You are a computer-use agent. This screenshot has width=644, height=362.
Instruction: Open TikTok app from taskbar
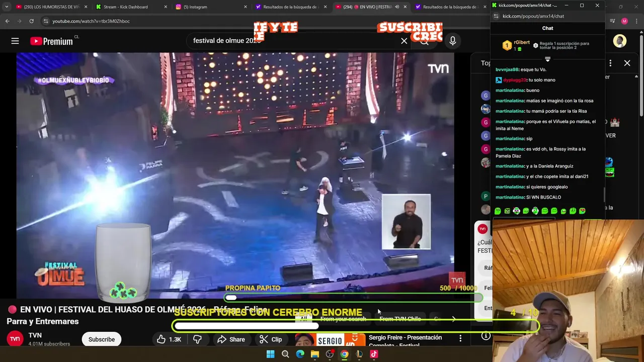(x=374, y=354)
